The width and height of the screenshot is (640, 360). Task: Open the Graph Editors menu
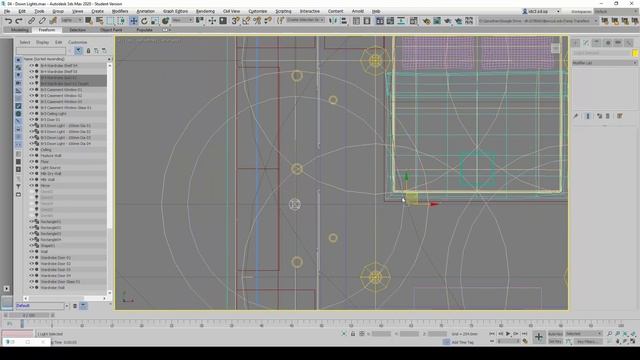click(175, 11)
